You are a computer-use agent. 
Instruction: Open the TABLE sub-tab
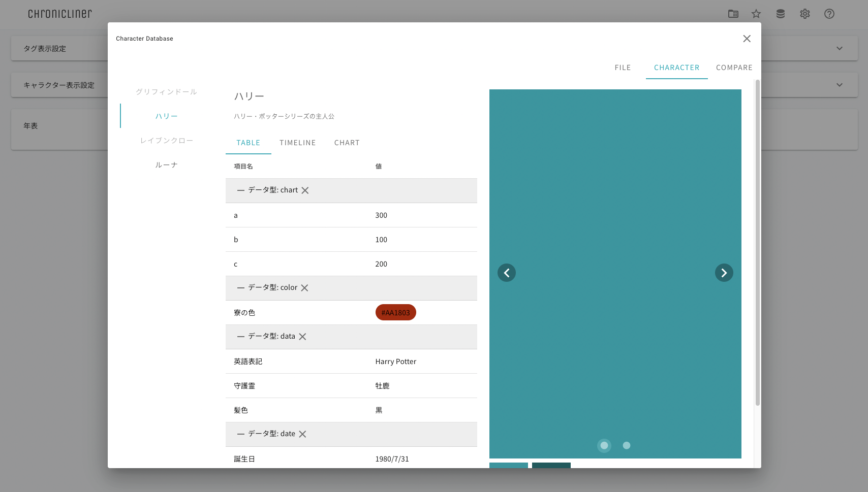[249, 143]
